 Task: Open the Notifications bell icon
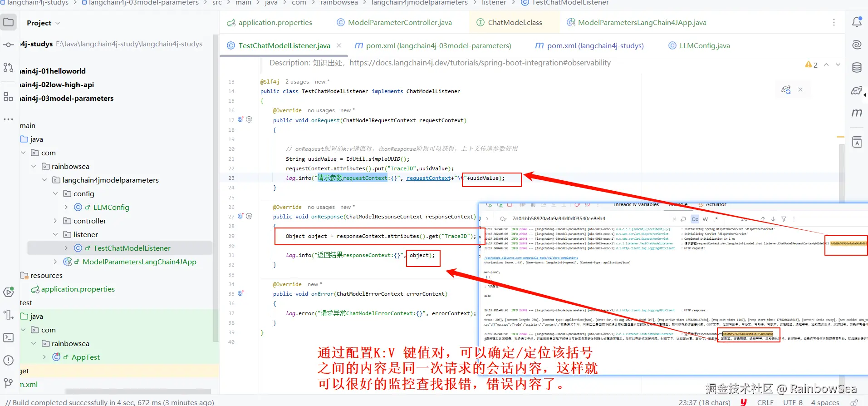point(857,22)
